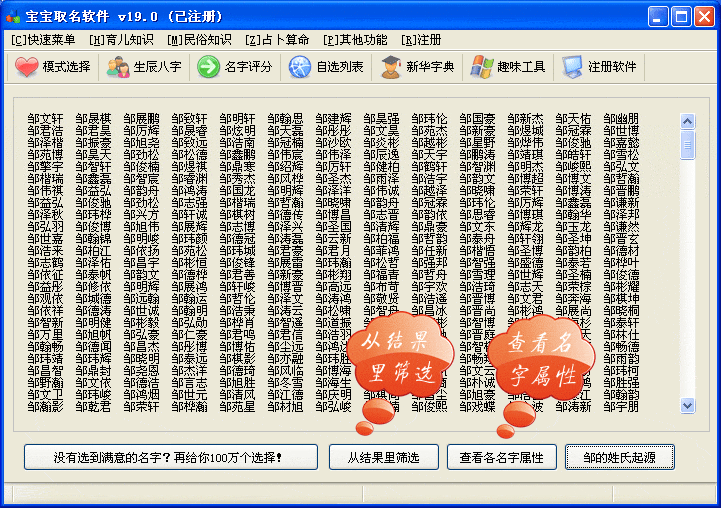Open the [R]注册 menu
Image resolution: width=721 pixels, height=508 pixels.
[x=421, y=40]
